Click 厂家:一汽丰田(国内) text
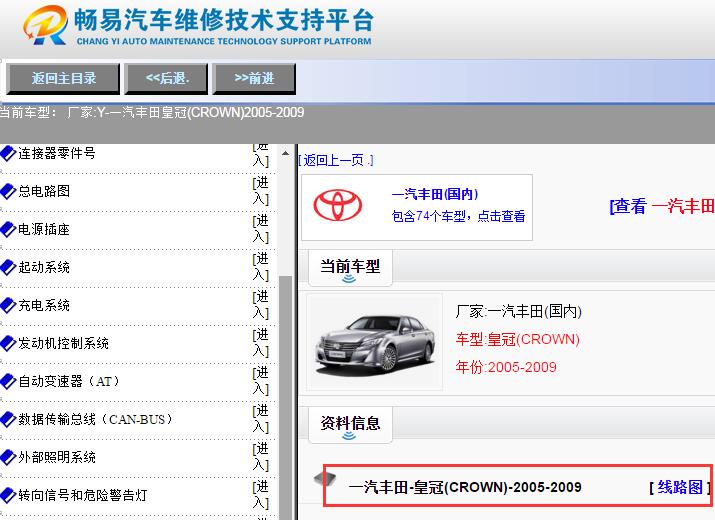This screenshot has height=520, width=715. coord(518,312)
